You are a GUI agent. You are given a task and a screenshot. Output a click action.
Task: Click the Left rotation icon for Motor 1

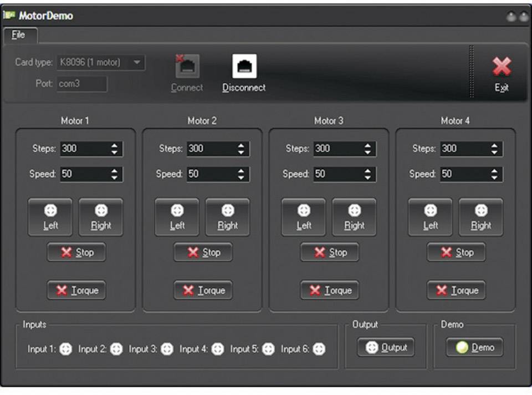pos(50,210)
